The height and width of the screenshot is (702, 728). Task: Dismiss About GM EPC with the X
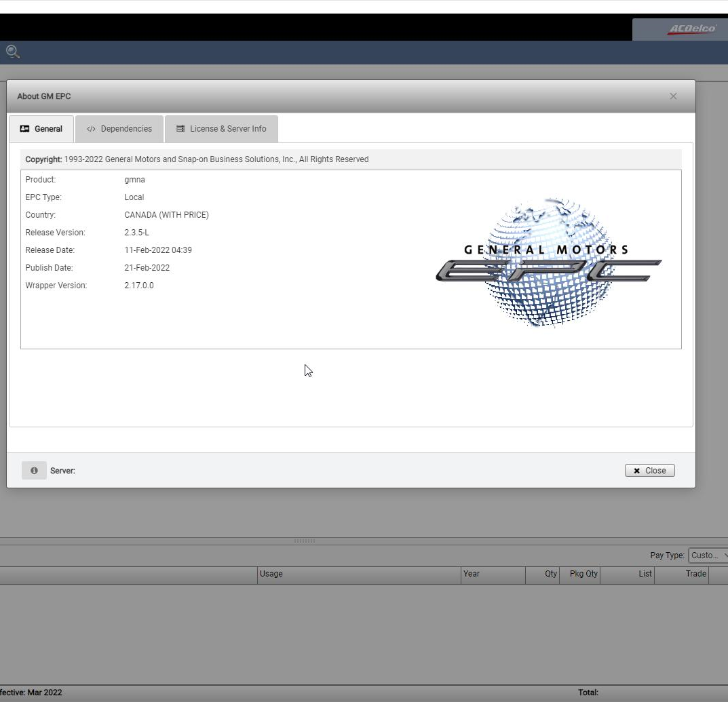(673, 96)
